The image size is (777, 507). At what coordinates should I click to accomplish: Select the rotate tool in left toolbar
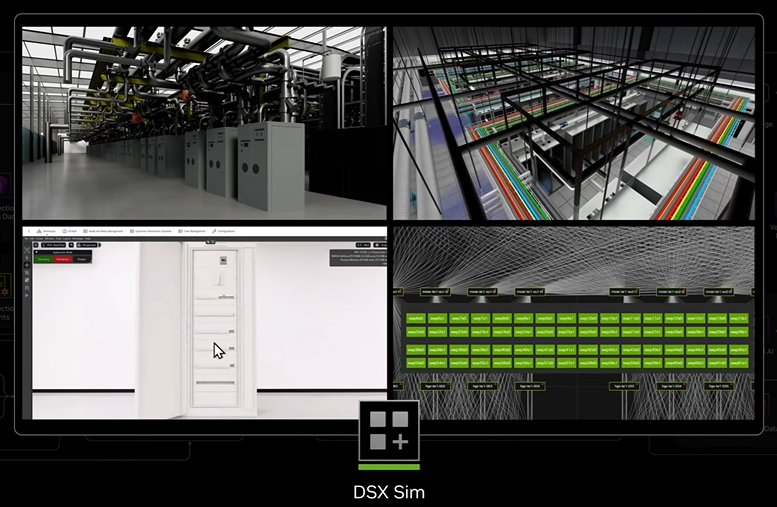[27, 272]
